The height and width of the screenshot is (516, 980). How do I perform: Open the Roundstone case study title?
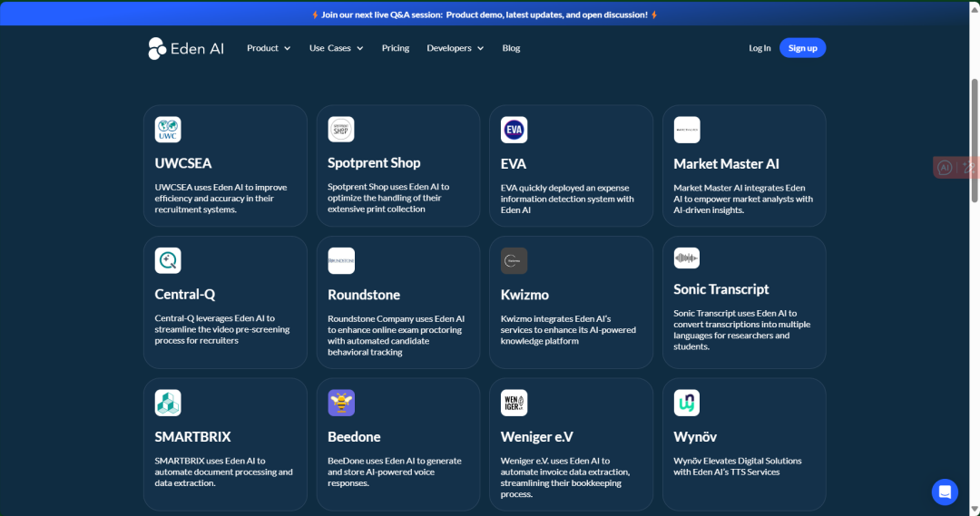(364, 295)
